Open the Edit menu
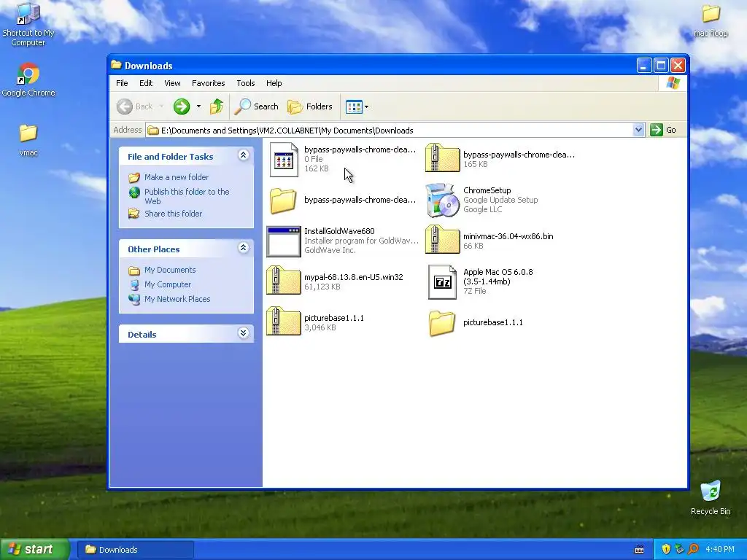The image size is (747, 560). (146, 83)
